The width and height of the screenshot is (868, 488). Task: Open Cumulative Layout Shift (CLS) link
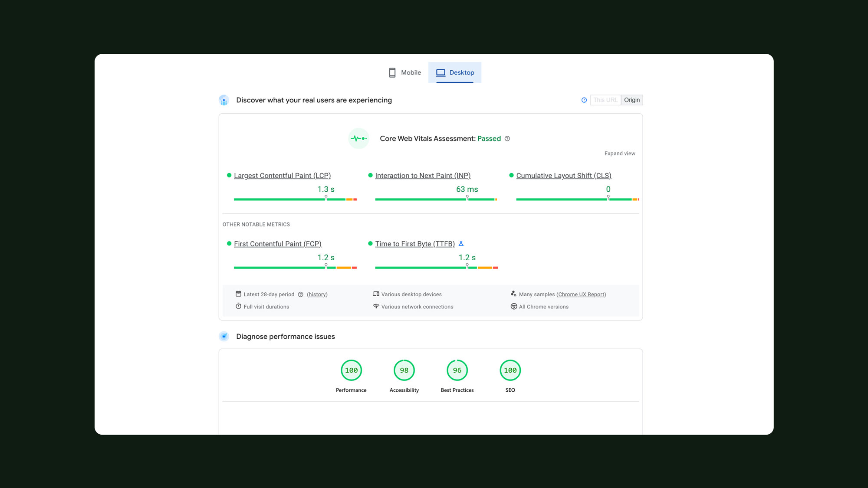tap(564, 176)
